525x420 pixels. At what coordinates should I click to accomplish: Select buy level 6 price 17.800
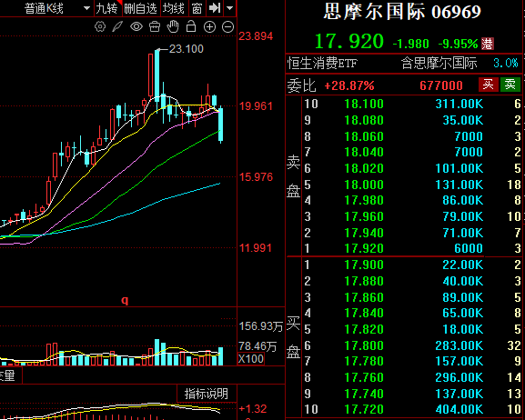(x=364, y=345)
